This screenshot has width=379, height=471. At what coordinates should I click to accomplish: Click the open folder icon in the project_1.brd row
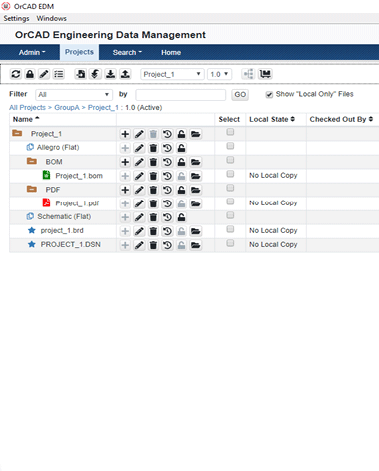click(196, 231)
